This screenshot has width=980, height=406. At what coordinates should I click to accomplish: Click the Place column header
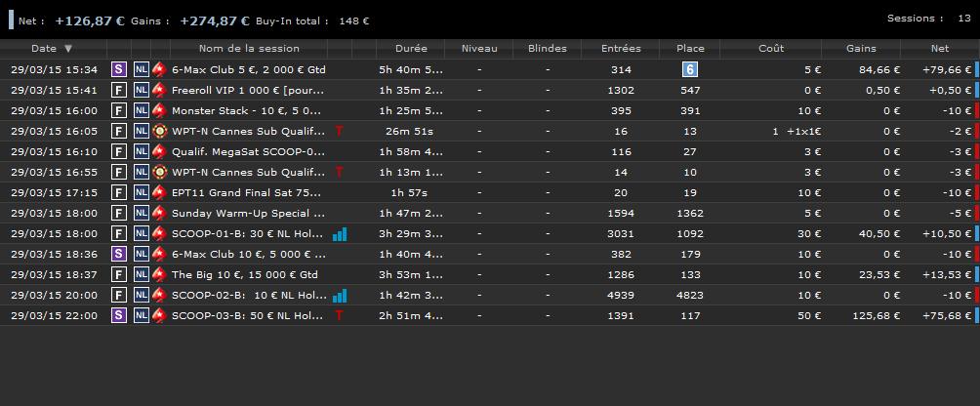pyautogui.click(x=690, y=48)
